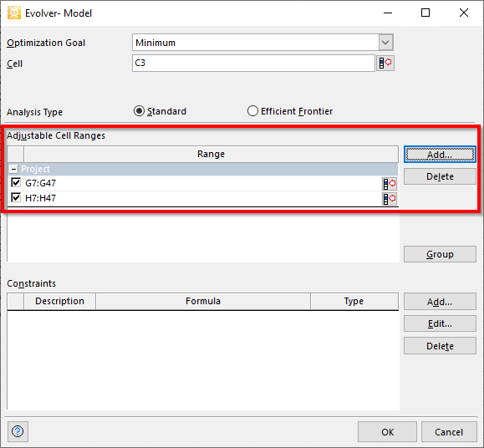Uncheck the H7:H47 range checkbox
The height and width of the screenshot is (448, 484).
tap(16, 197)
